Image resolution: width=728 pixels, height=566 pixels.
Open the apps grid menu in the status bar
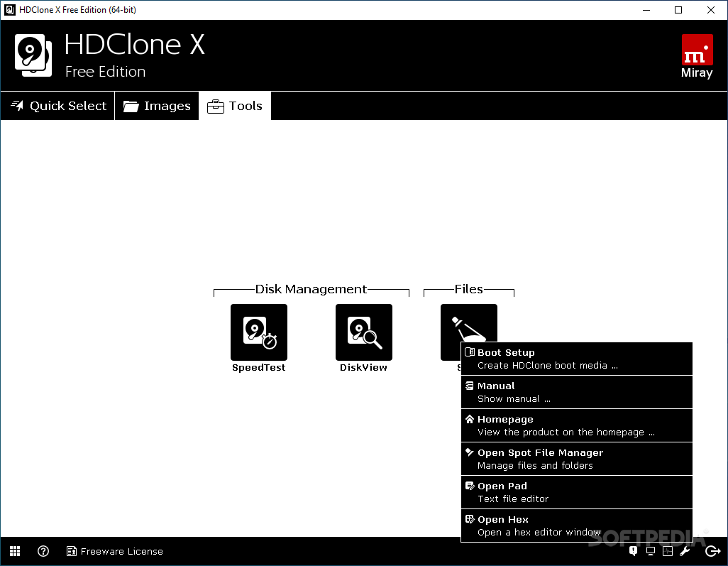point(15,551)
